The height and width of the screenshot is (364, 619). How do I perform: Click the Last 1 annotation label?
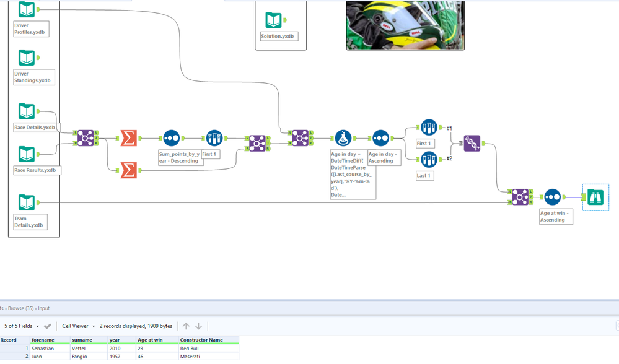point(425,175)
